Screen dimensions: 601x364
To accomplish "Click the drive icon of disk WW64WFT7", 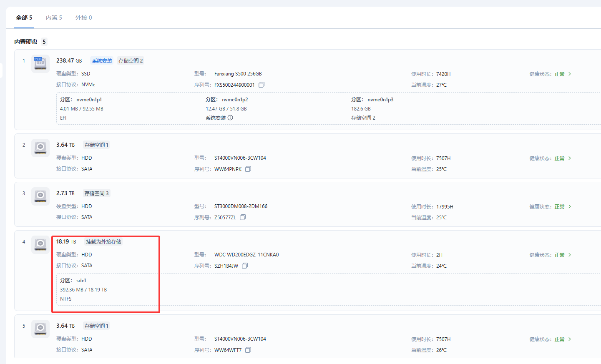I will [40, 329].
